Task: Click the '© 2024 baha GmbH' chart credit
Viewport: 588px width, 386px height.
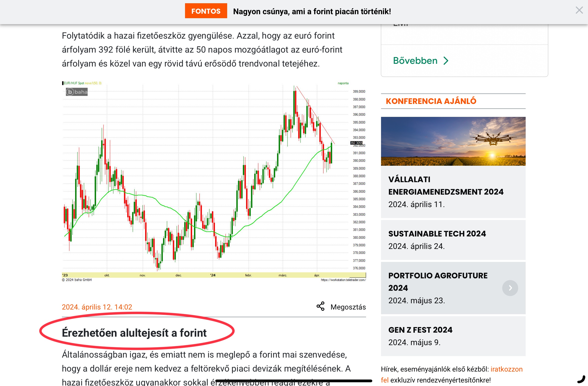Action: (77, 280)
